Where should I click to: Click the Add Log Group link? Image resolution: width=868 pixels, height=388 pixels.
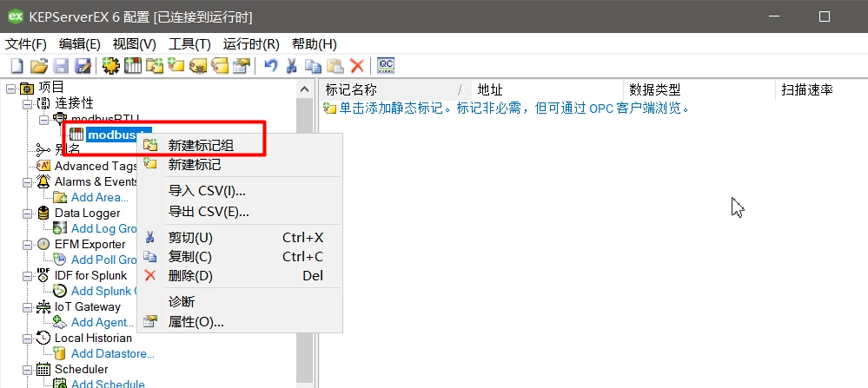coord(104,228)
